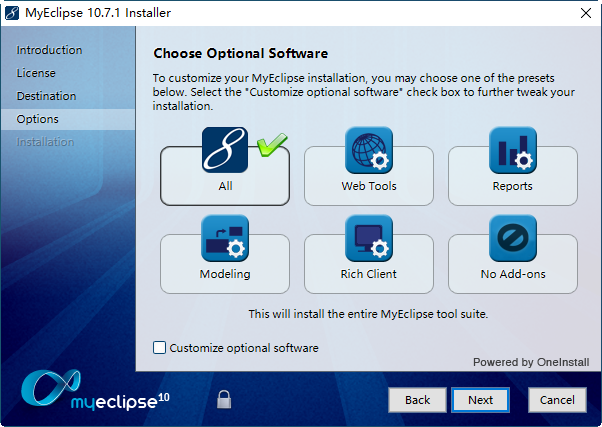Switch to the Destination step
The height and width of the screenshot is (427, 602).
[x=46, y=96]
